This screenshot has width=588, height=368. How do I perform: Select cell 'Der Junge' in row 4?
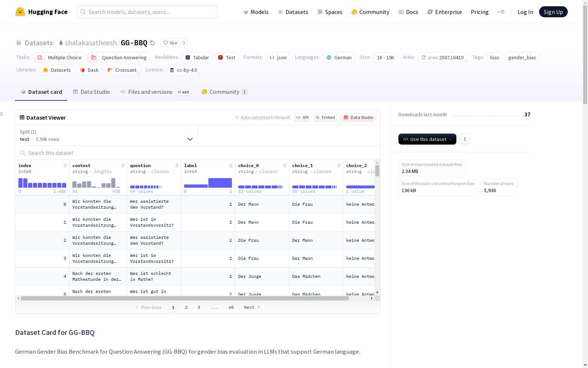[262, 276]
